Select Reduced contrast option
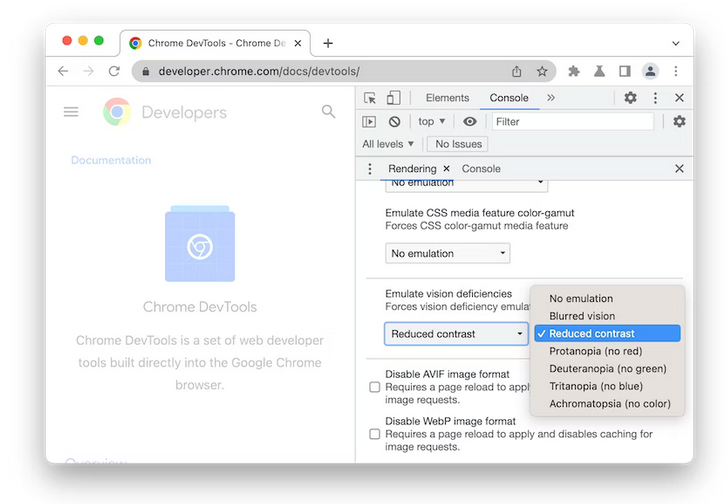Viewport: 728px width, 504px height. pos(607,333)
